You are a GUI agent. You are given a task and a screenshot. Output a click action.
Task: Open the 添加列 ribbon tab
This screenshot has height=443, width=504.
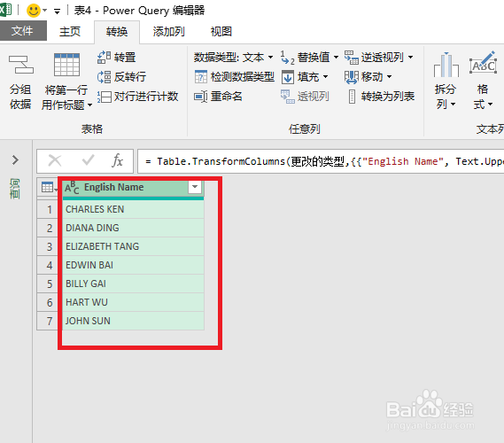coord(169,32)
